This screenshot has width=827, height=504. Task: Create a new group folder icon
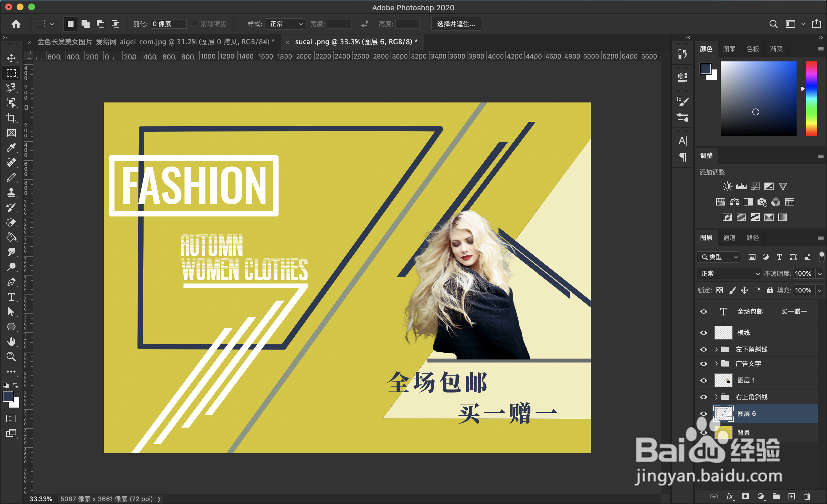[x=776, y=496]
